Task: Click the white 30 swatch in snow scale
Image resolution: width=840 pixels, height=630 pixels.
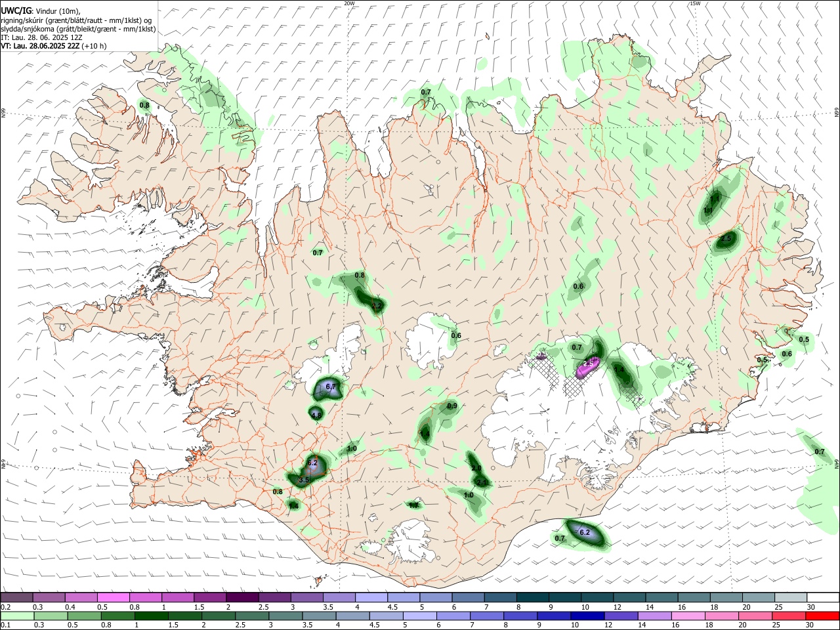Action: (823, 598)
